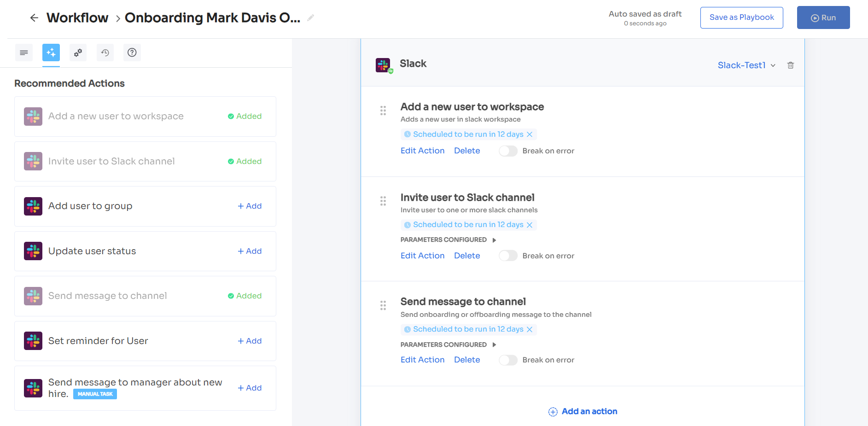This screenshot has width=868, height=426.
Task: Toggle Break on error for Invite user to channel
Action: pos(508,256)
